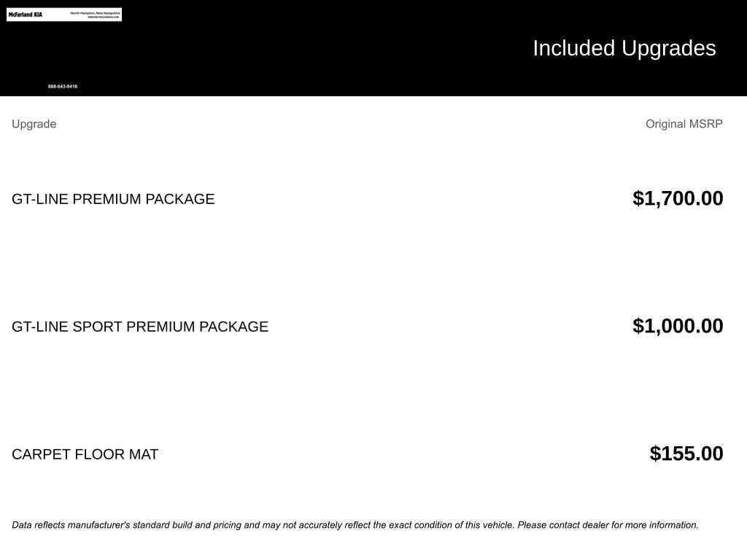Viewport: 747px width, 560px height.
Task: Select the GT-LINE PREMIUM PACKAGE upgrade
Action: tap(113, 199)
